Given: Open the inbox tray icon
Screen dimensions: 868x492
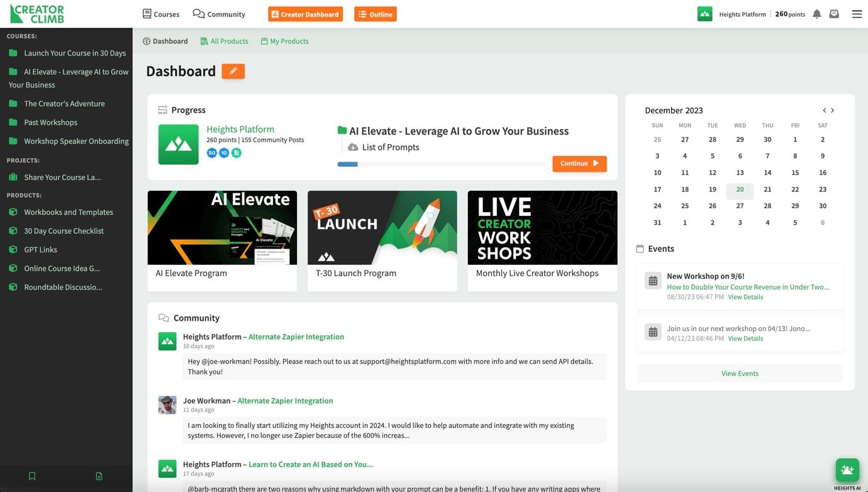Looking at the screenshot, I should click(x=834, y=14).
